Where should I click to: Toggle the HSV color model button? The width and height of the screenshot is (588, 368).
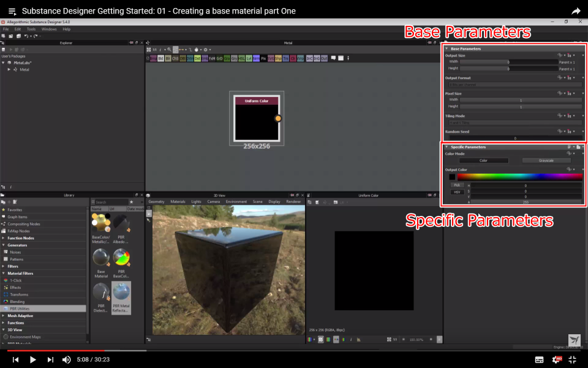coord(457,192)
